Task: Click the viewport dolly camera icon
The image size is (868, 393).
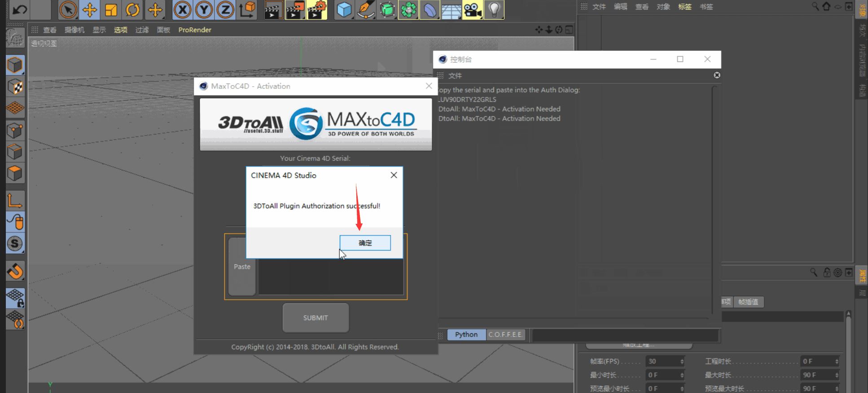Action: tap(548, 30)
